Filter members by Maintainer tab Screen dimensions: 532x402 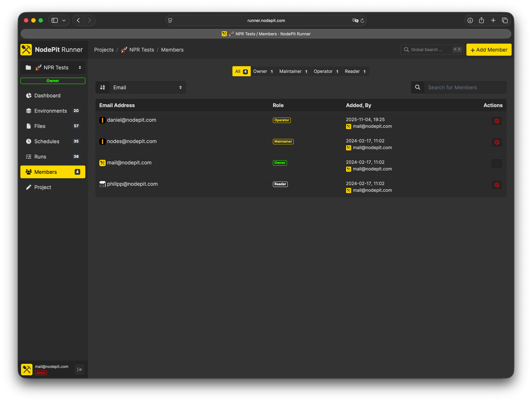point(294,71)
